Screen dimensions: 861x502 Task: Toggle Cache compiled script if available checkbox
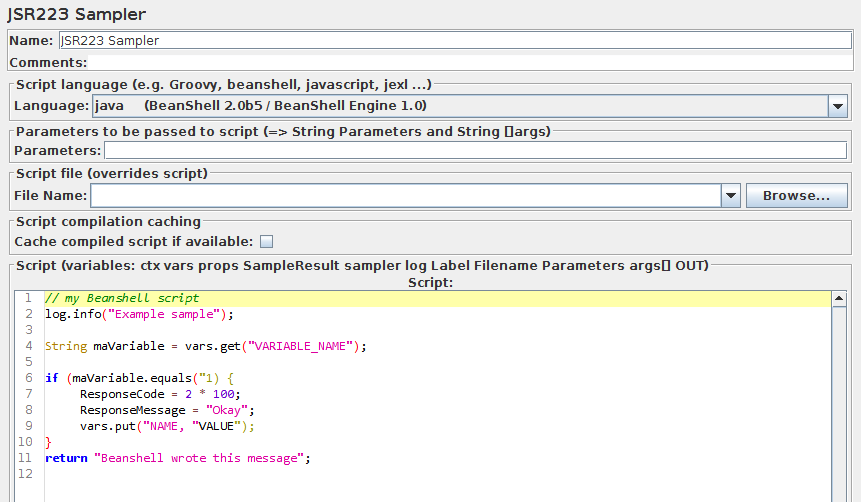click(267, 241)
